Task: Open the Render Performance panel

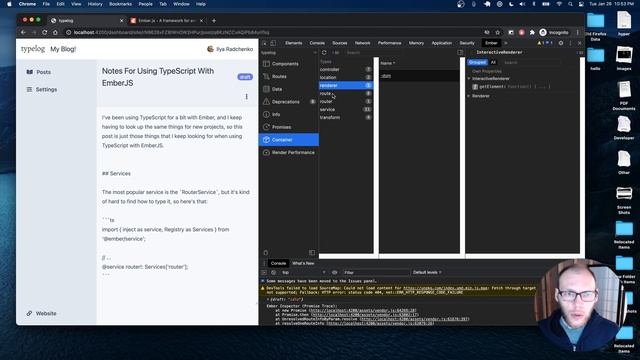Action: tap(289, 152)
